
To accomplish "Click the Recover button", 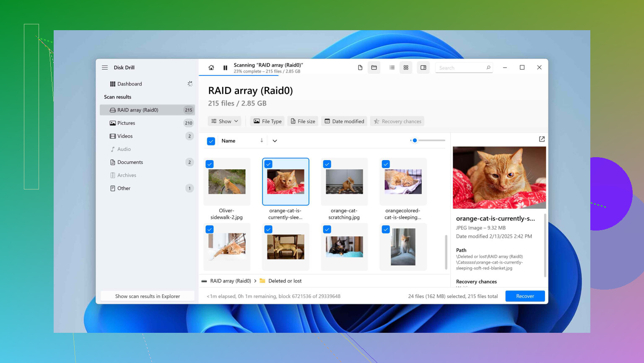I will pyautogui.click(x=525, y=296).
